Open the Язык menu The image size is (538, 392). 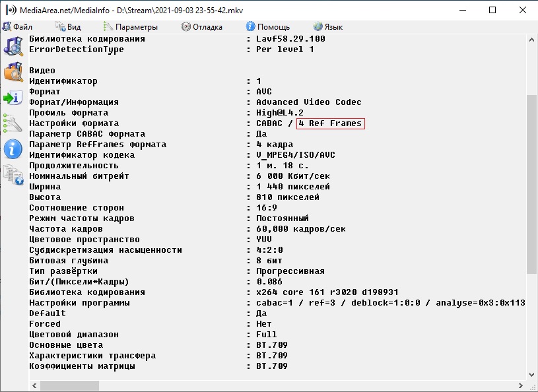coord(328,27)
